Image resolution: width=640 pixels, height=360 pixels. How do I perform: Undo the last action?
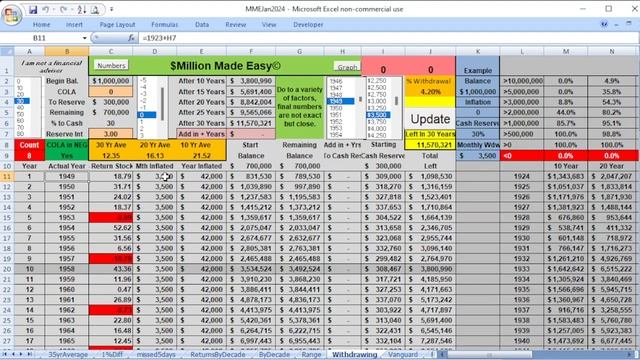(x=46, y=9)
